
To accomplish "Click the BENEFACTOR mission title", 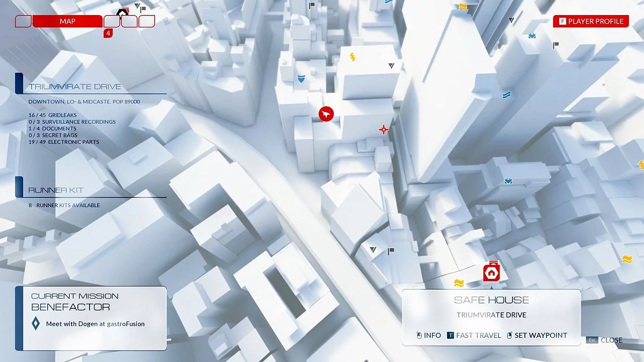I will (x=70, y=307).
